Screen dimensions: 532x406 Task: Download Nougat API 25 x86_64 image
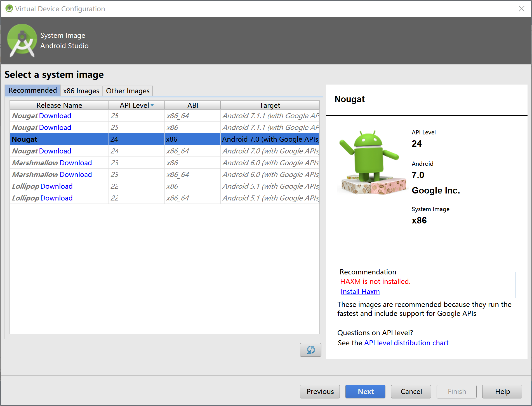55,116
